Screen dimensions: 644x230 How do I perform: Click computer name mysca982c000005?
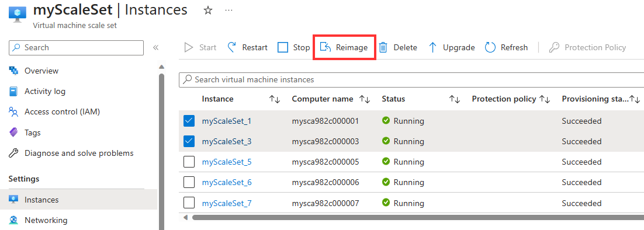pos(326,162)
